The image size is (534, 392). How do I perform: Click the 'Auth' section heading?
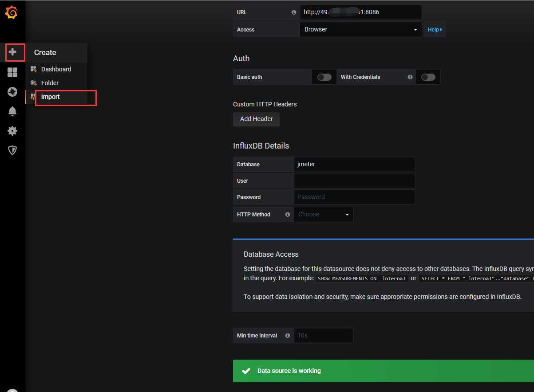pyautogui.click(x=241, y=59)
